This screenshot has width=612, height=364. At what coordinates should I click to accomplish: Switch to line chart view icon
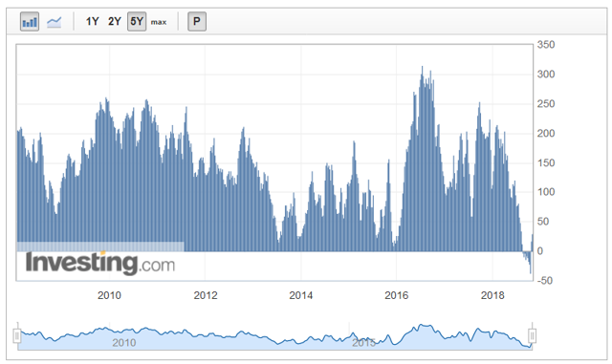(x=54, y=22)
